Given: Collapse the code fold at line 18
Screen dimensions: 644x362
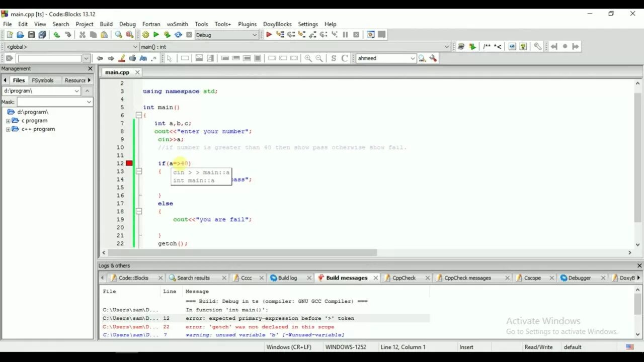Looking at the screenshot, I should 139,212.
